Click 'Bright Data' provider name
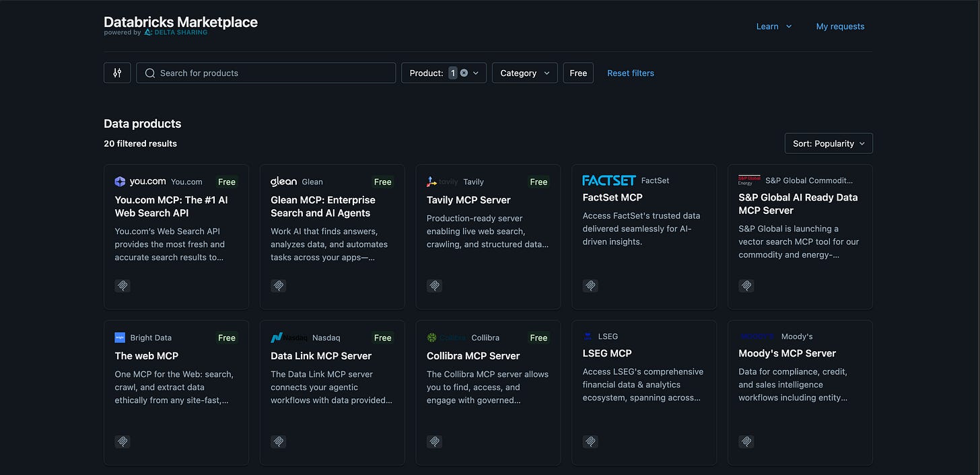This screenshot has height=475, width=980. [151, 338]
